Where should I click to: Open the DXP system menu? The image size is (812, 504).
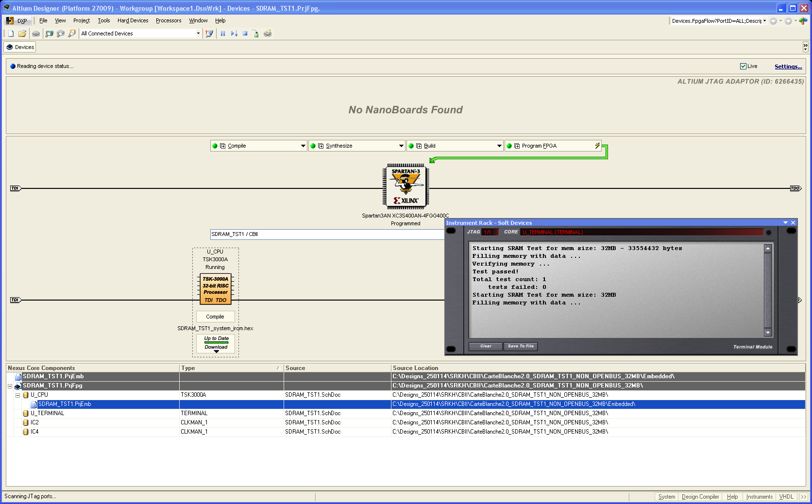17,20
